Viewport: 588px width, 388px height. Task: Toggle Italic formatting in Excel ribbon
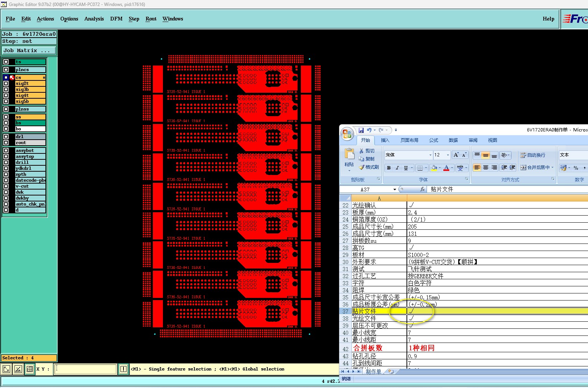[x=397, y=168]
